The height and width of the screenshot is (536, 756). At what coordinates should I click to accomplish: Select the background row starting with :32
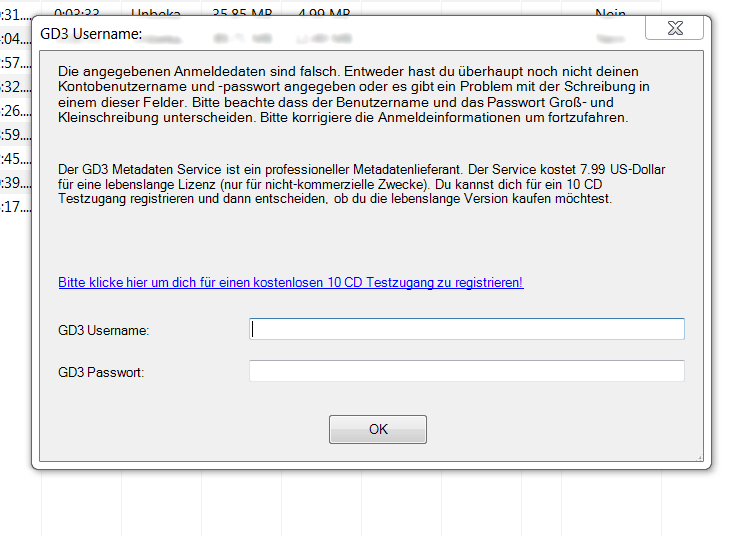16,87
